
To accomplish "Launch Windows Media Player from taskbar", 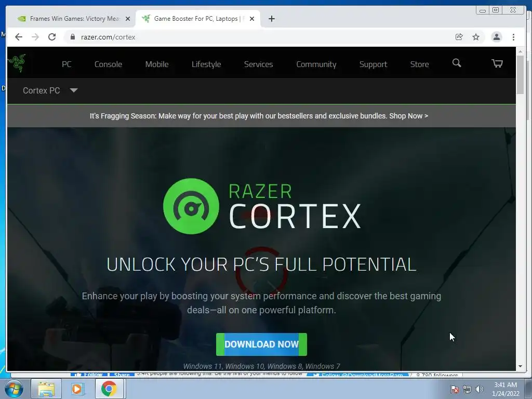I will [x=77, y=389].
